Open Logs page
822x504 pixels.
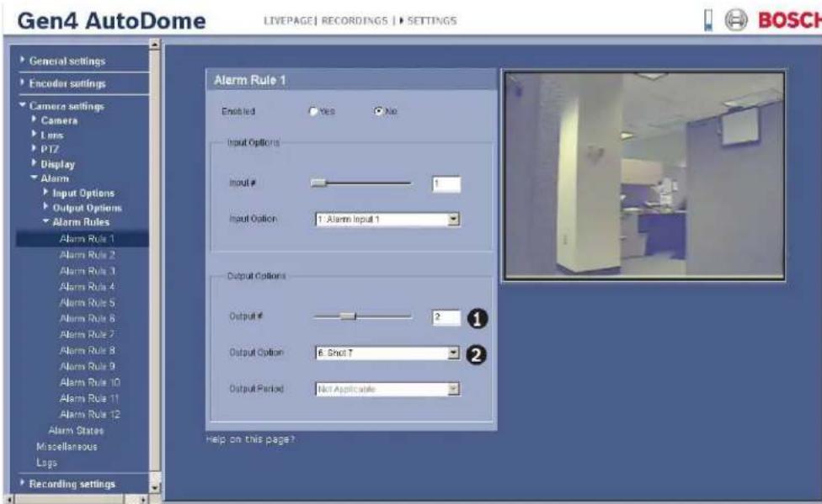click(x=46, y=463)
